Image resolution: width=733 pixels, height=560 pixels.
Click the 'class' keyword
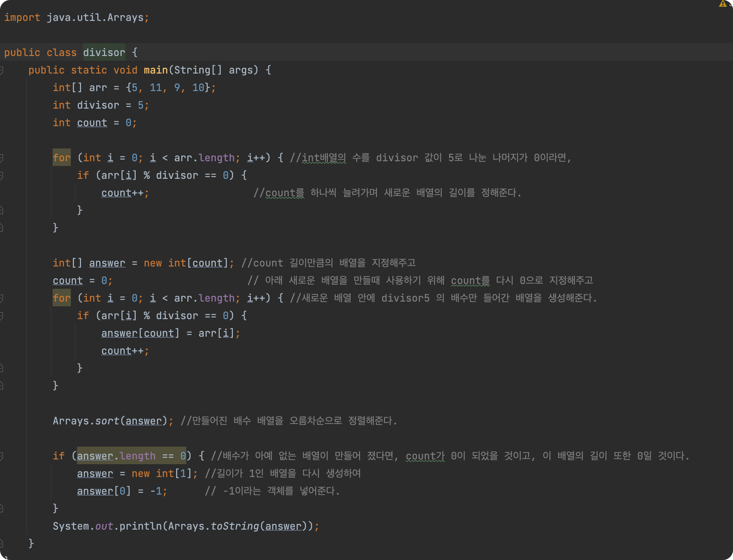[x=61, y=53]
